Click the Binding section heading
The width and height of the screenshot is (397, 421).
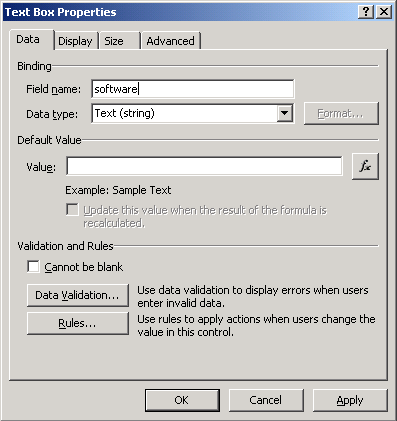click(34, 66)
